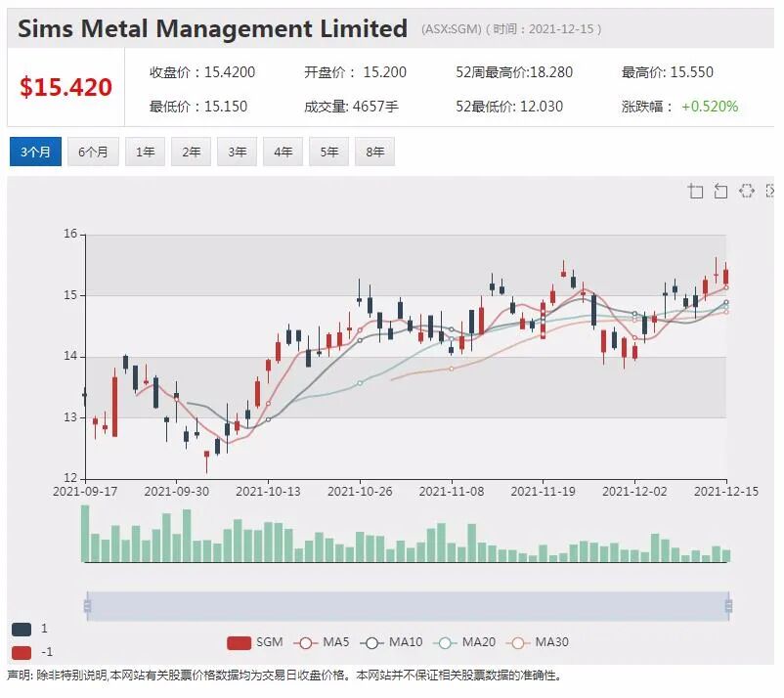Screen dimensions: 784x698
Task: Click the 成交量 4657手 text
Action: pyautogui.click(x=351, y=107)
